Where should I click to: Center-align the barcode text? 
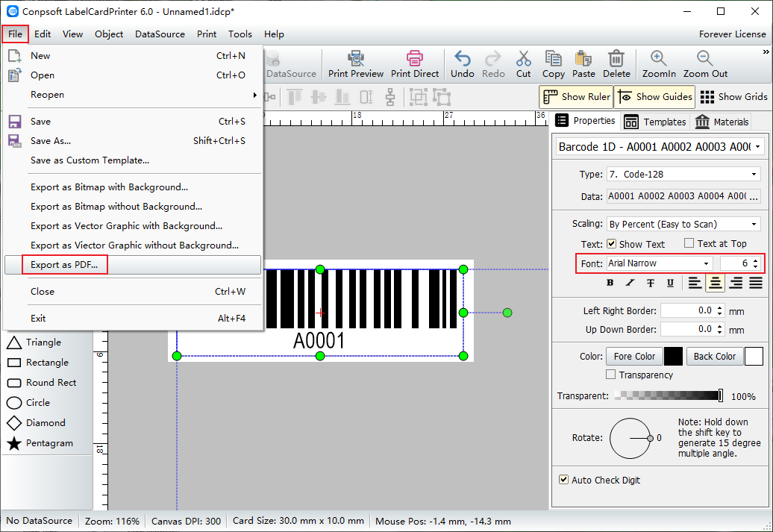[x=716, y=283]
